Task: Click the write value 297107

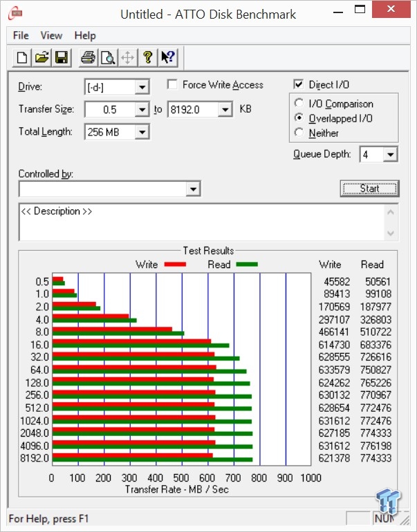Action: [x=334, y=320]
